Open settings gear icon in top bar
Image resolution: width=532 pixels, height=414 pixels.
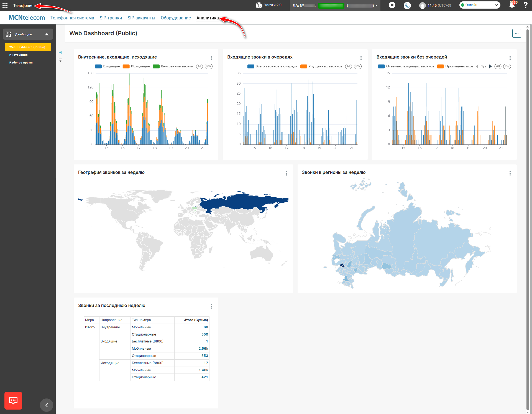pos(392,5)
